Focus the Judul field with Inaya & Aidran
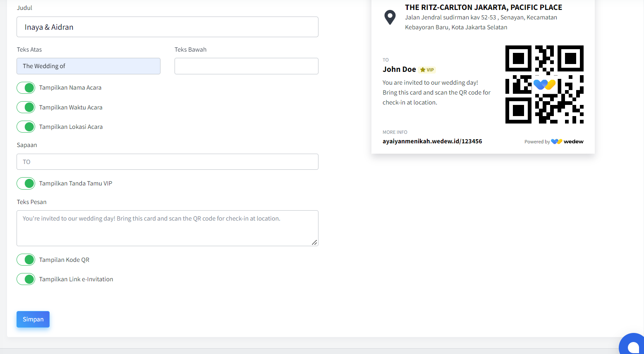This screenshot has width=644, height=354. pyautogui.click(x=168, y=27)
